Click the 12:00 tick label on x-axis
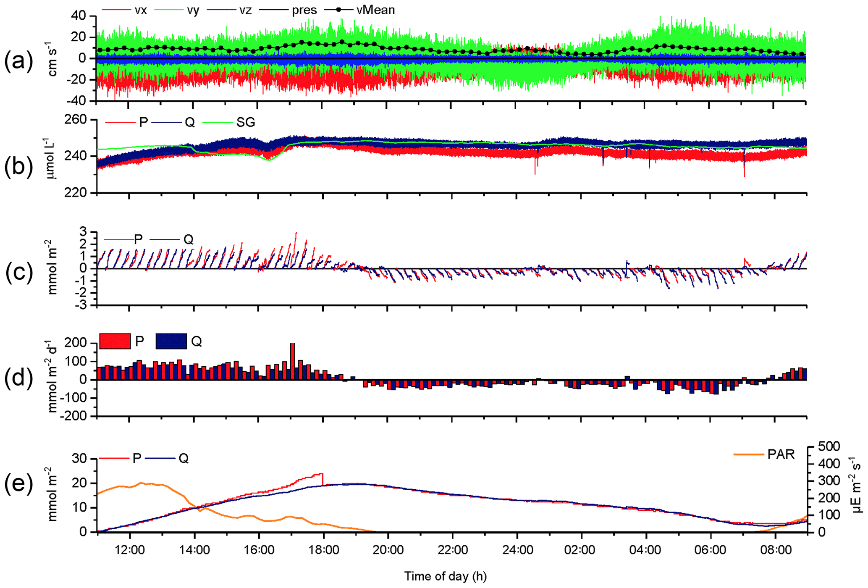Screen dimensions: 868x588 click(130, 550)
